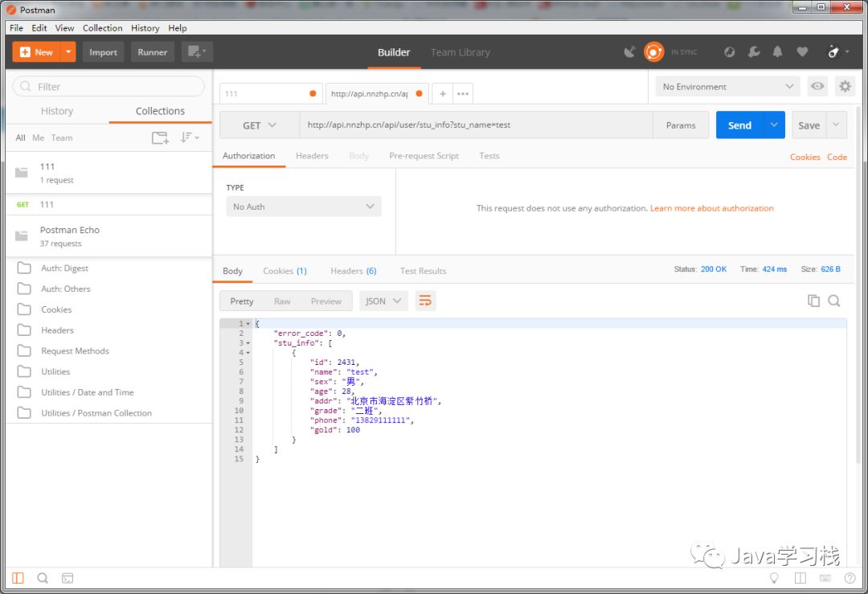Open the Cookies link
The width and height of the screenshot is (868, 594).
[805, 158]
